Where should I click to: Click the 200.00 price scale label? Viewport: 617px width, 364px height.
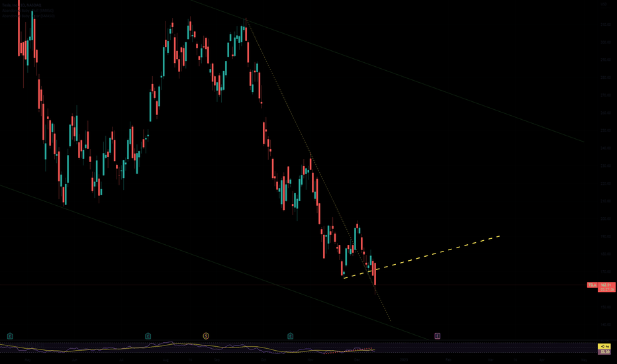tap(606, 218)
